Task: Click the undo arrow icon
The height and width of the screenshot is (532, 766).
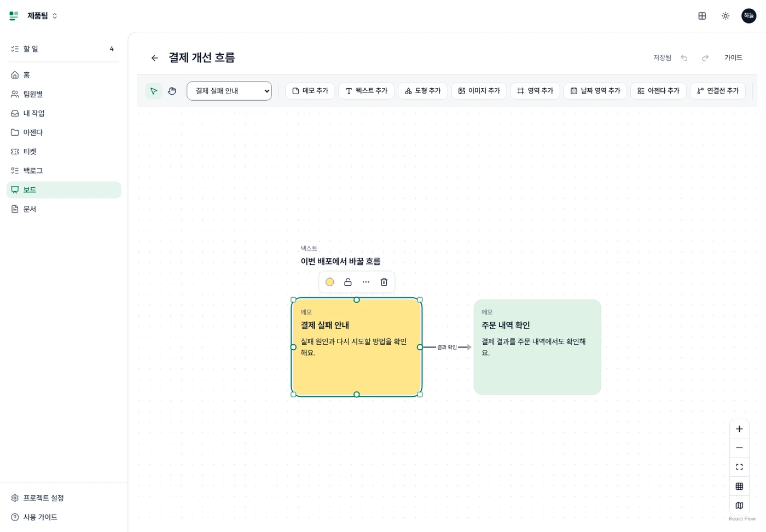Action: coord(684,58)
